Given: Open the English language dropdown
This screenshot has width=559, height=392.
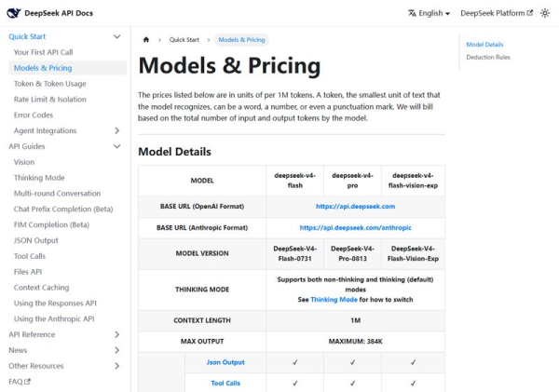Looking at the screenshot, I should pos(429,13).
